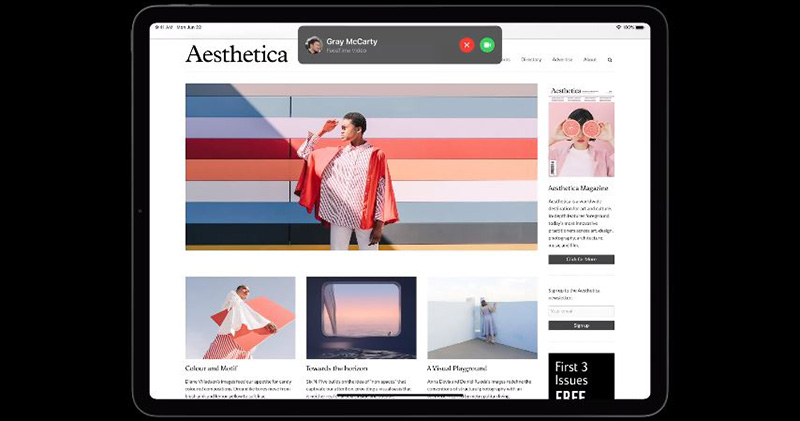Decline the FaceTime call with red button
800x421 pixels.
point(466,45)
